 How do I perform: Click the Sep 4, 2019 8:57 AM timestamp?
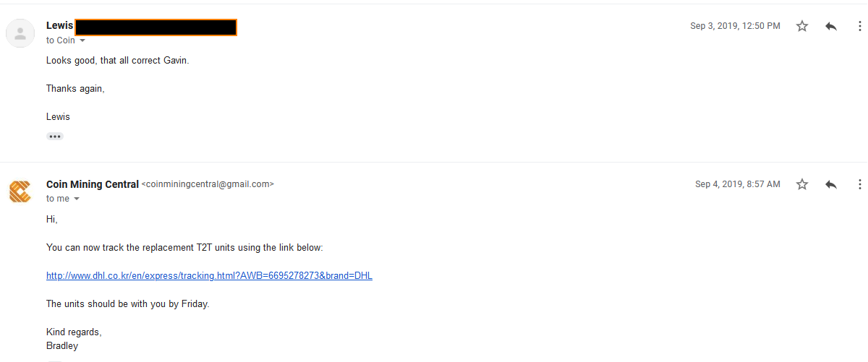point(738,184)
